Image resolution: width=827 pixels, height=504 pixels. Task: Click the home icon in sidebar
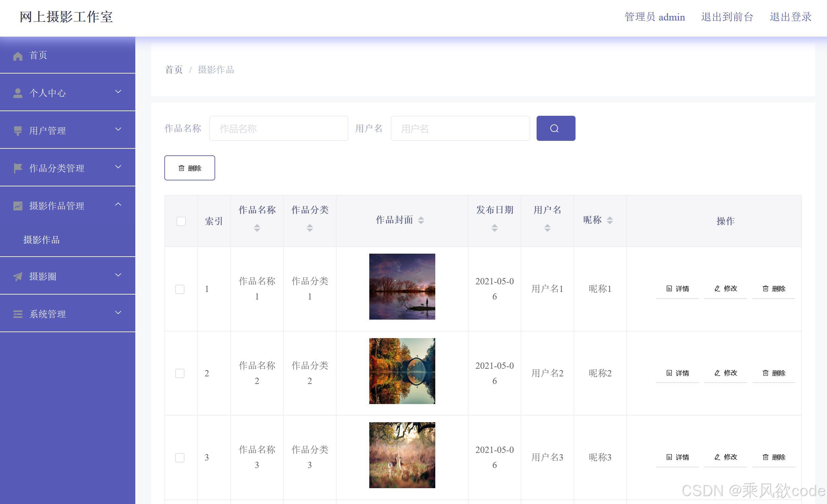pos(18,56)
